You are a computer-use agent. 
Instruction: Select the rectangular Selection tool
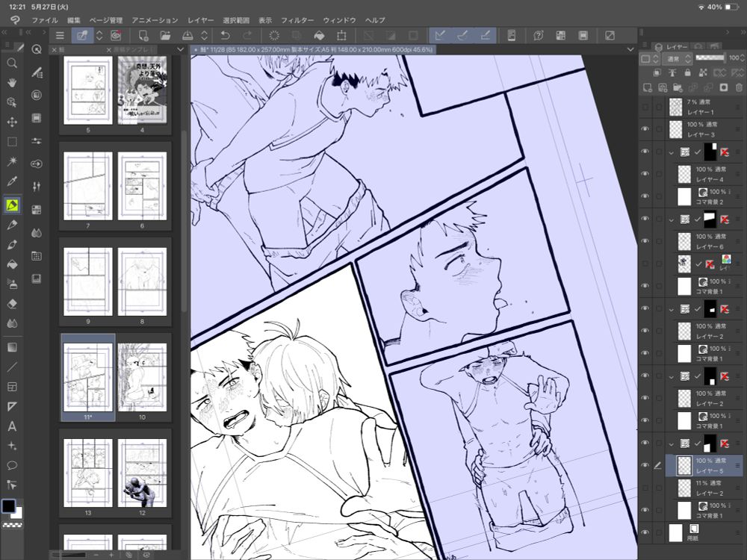click(12, 142)
